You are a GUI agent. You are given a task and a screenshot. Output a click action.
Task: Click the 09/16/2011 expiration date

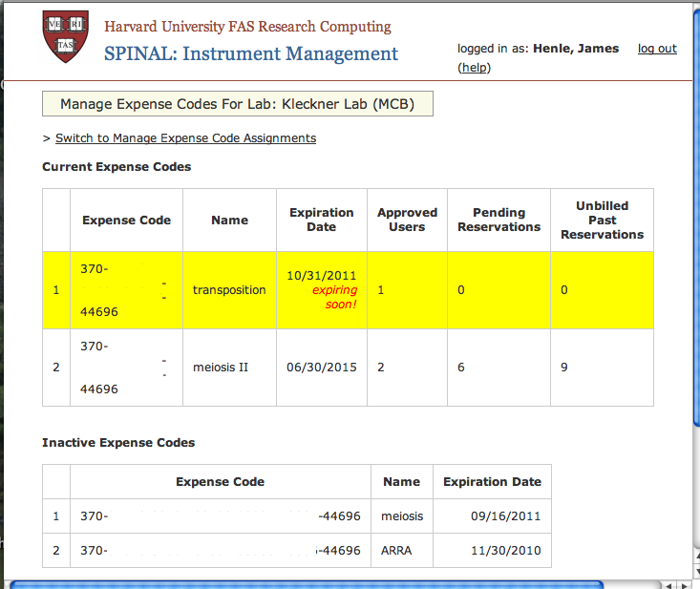coord(506,516)
